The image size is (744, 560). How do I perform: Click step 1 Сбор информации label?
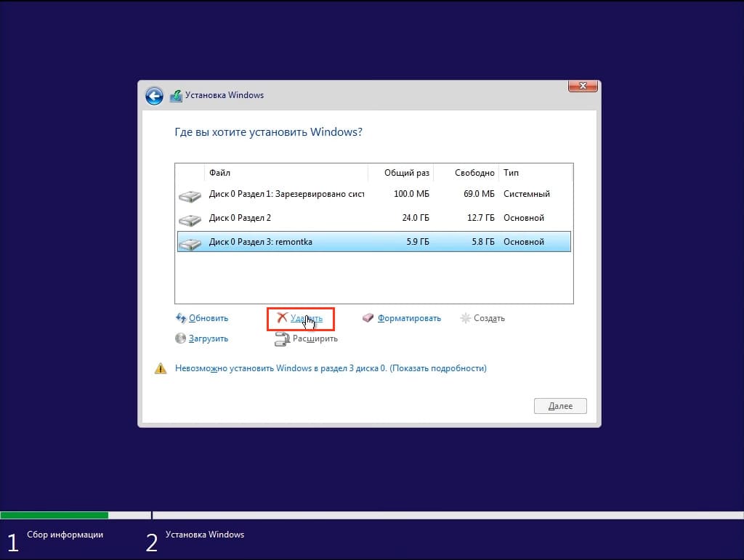tap(65, 535)
